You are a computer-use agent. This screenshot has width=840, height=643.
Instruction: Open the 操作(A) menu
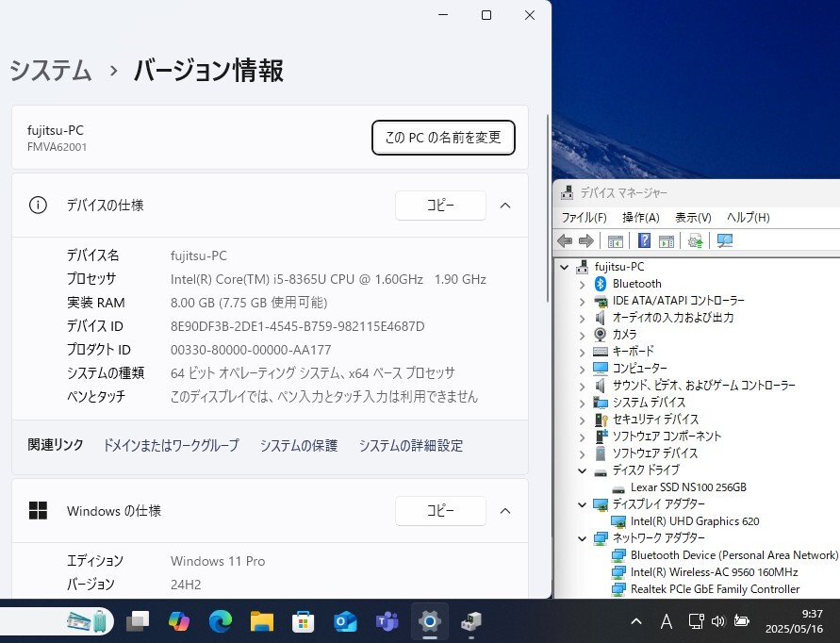[642, 217]
